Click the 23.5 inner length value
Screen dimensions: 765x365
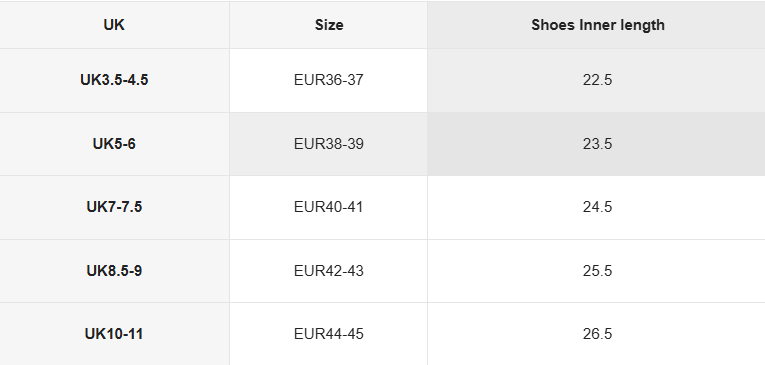(x=597, y=144)
